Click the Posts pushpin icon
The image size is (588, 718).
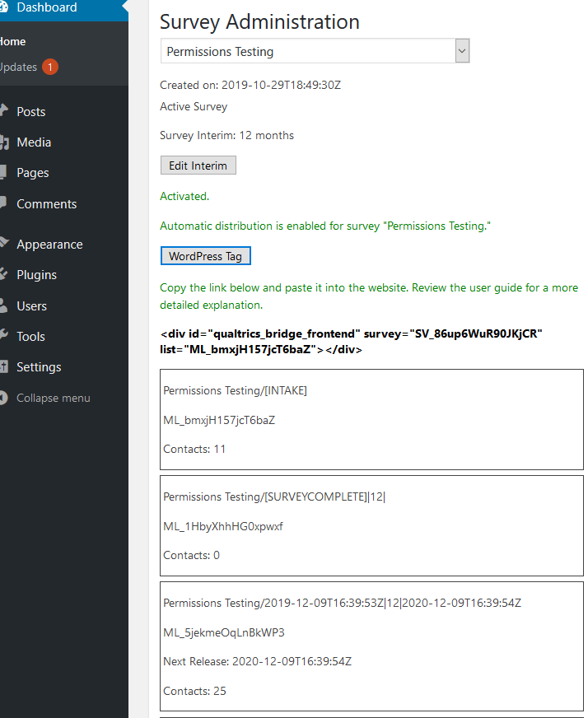3,111
